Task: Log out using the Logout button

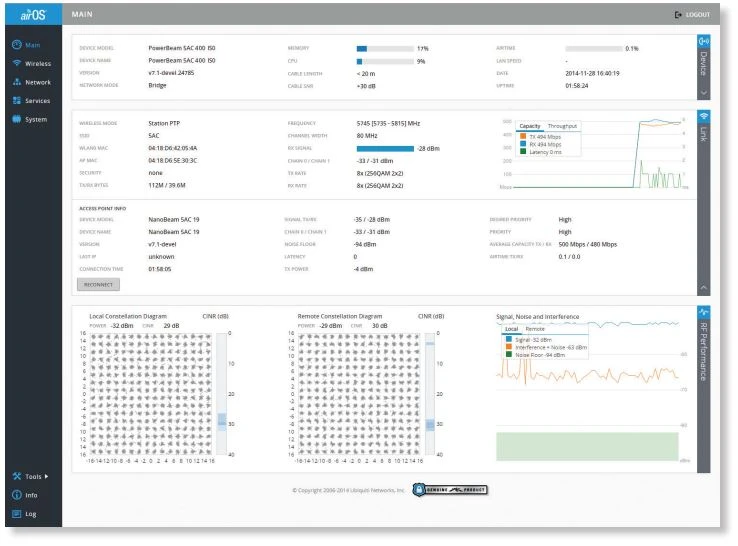Action: (x=692, y=15)
